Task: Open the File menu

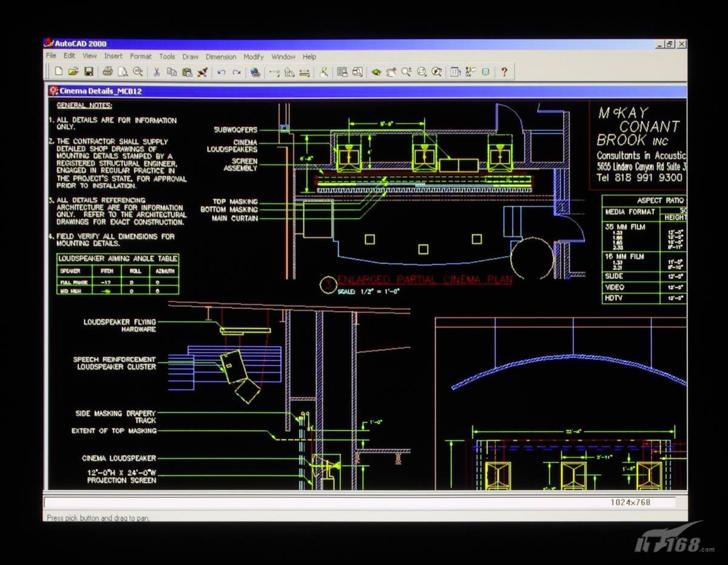Action: click(x=51, y=56)
